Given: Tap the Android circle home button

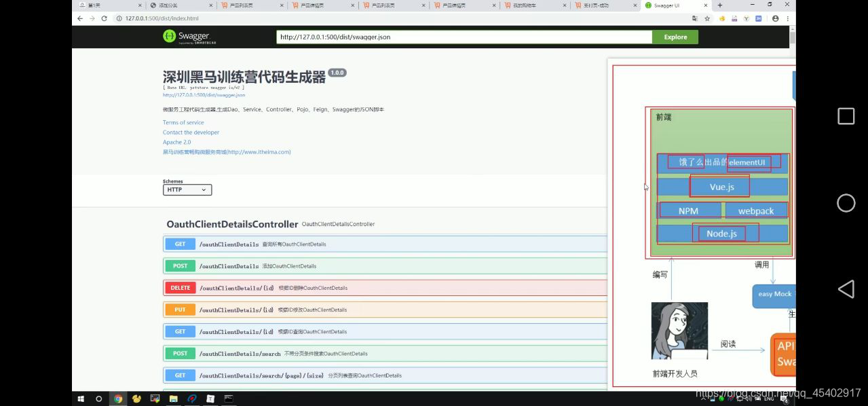Looking at the screenshot, I should pyautogui.click(x=846, y=203).
